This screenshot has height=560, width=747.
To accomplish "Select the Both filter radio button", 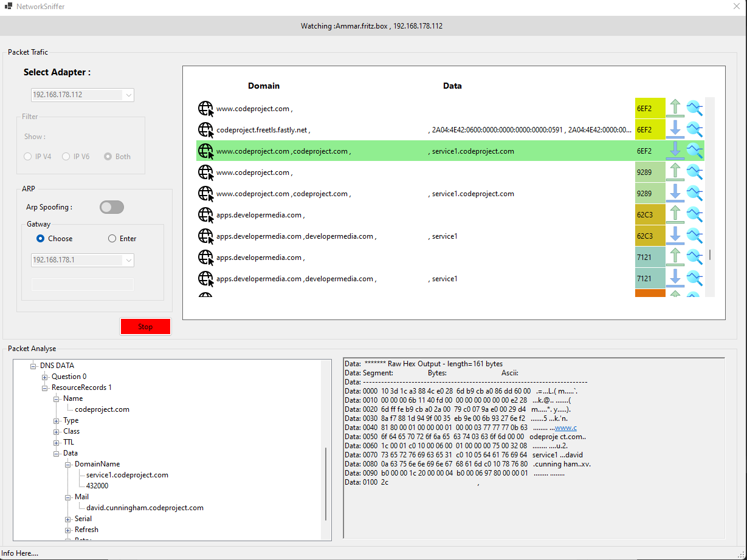I will [108, 157].
